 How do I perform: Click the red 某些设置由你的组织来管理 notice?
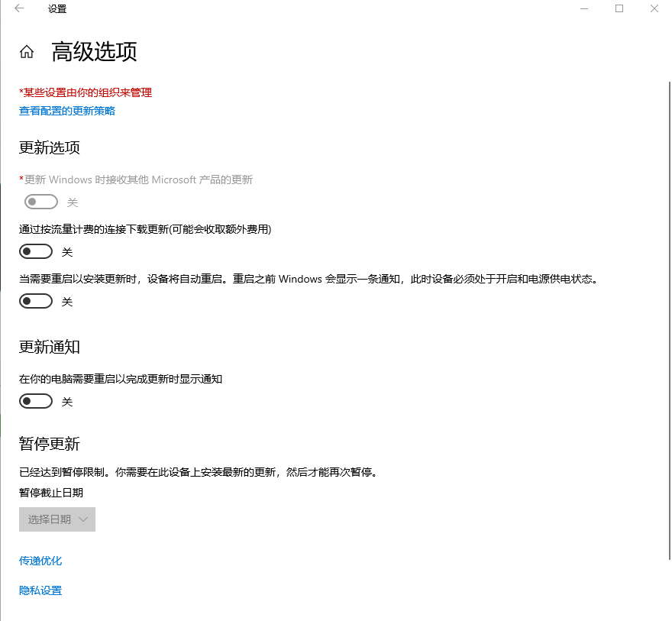click(x=86, y=92)
